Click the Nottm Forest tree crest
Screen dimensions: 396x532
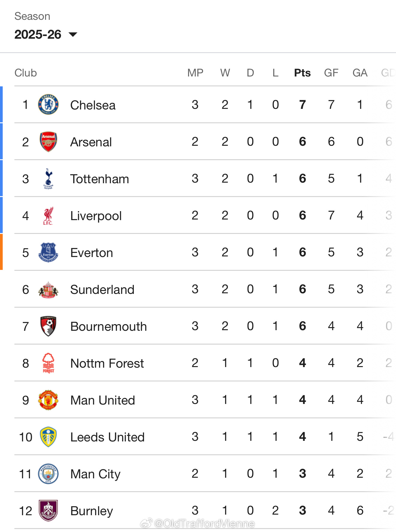pyautogui.click(x=48, y=363)
